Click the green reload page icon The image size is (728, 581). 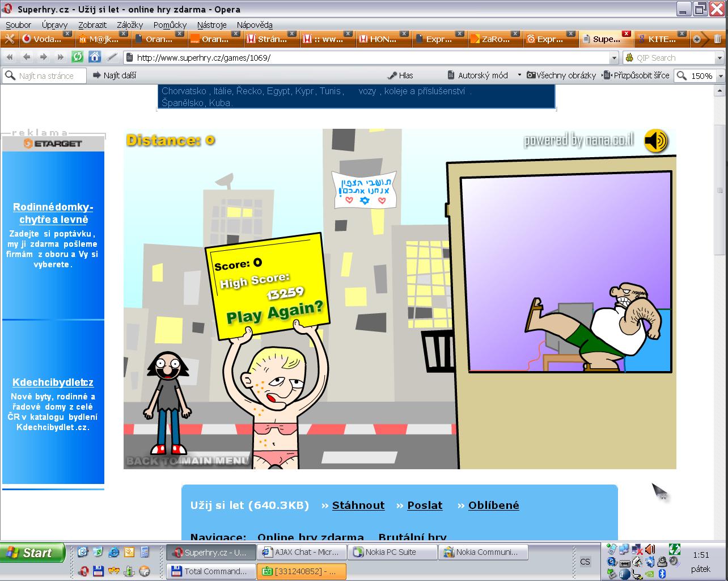pos(78,57)
